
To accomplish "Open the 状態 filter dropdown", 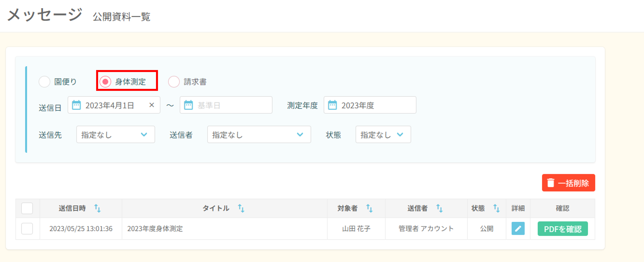I will tap(383, 135).
